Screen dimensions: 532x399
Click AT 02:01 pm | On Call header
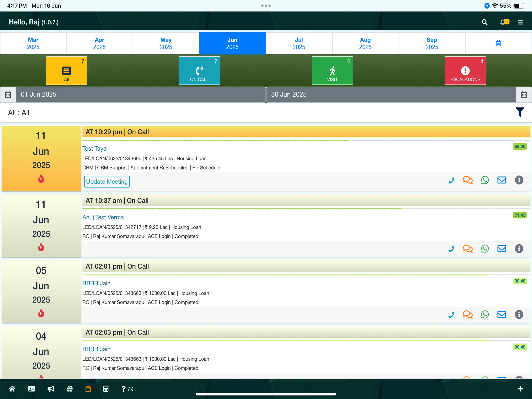[x=306, y=267]
